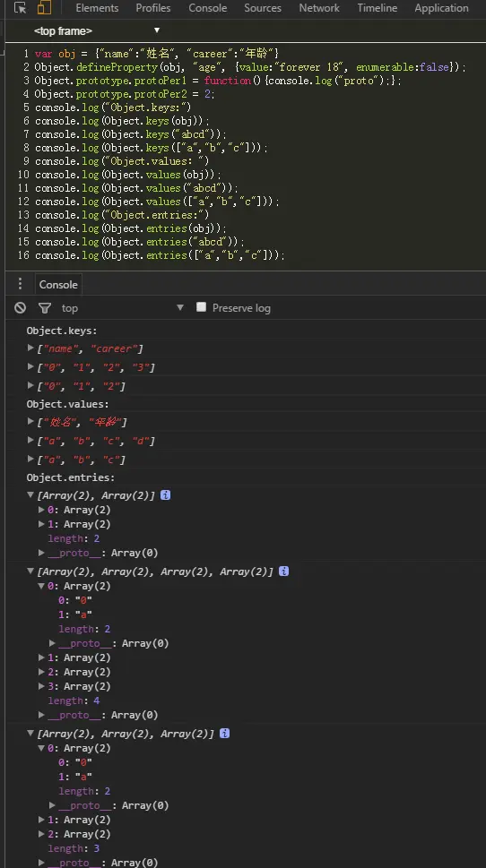Toggle the device toolbar icon
This screenshot has height=868, width=486.
[44, 8]
